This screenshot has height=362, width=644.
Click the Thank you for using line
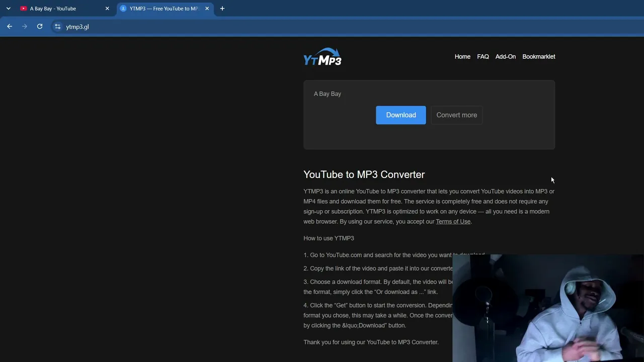point(371,342)
